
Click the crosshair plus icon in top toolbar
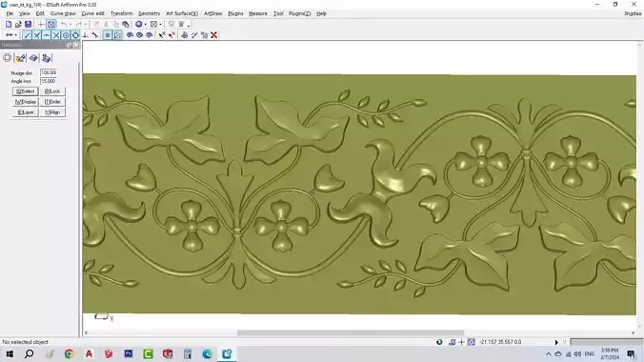[x=41, y=24]
